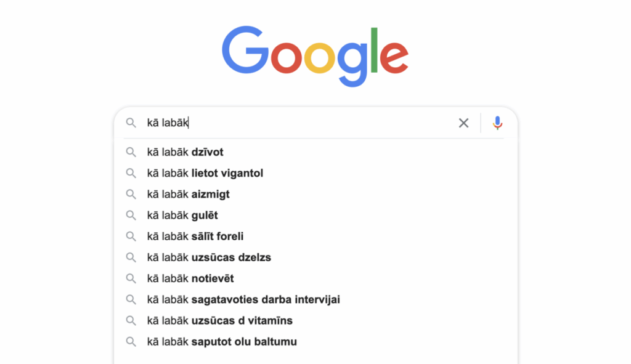Image resolution: width=631 pixels, height=364 pixels.
Task: Click the search icon beside 'kā labāk dzīvot'
Action: point(131,152)
